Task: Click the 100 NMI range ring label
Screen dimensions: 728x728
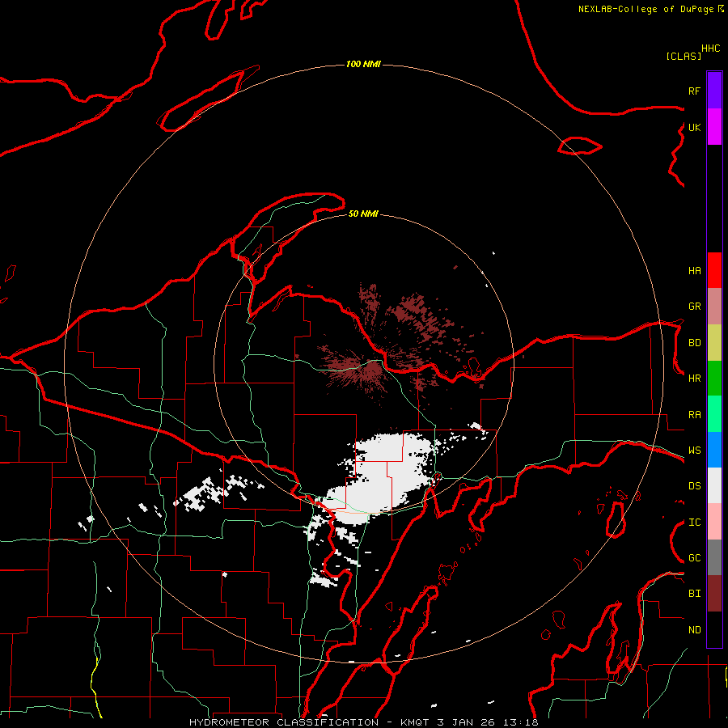Action: point(363,64)
